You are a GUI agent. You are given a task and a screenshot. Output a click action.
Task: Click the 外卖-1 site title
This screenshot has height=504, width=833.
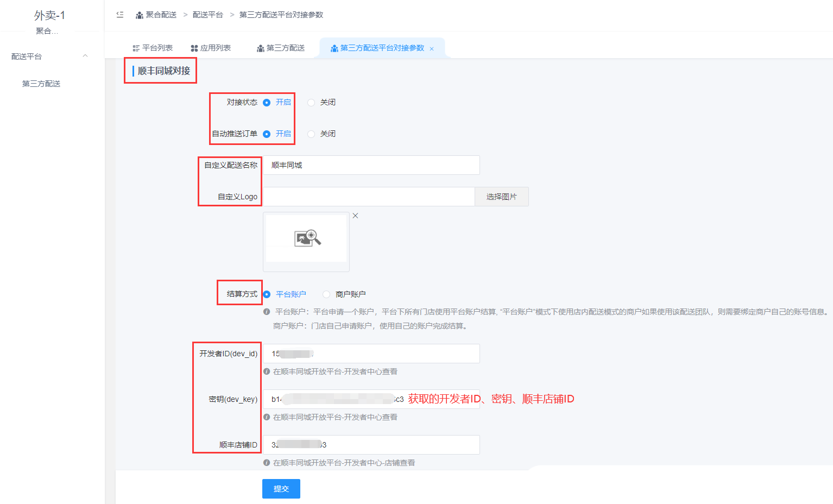[x=49, y=15]
